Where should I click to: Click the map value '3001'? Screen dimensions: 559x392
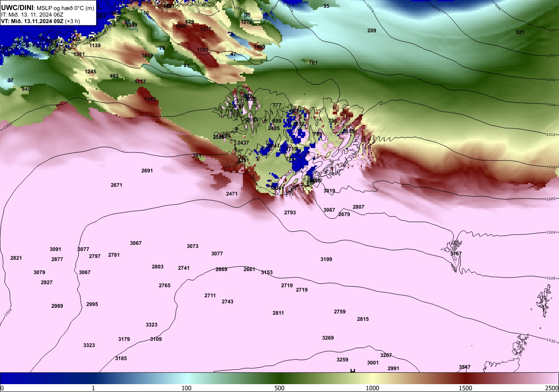tap(373, 363)
